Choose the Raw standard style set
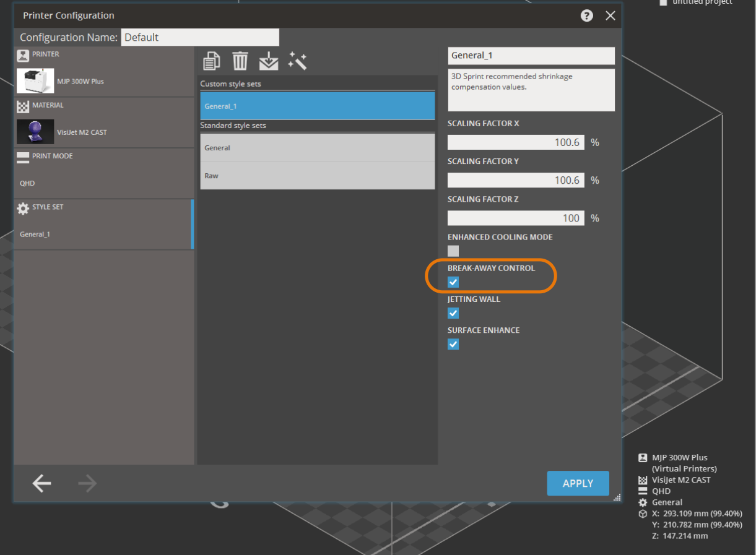 317,176
